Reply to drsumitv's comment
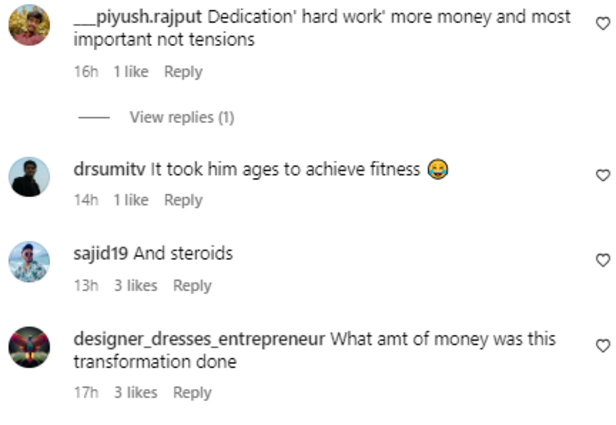This screenshot has height=425, width=616. pos(183,200)
